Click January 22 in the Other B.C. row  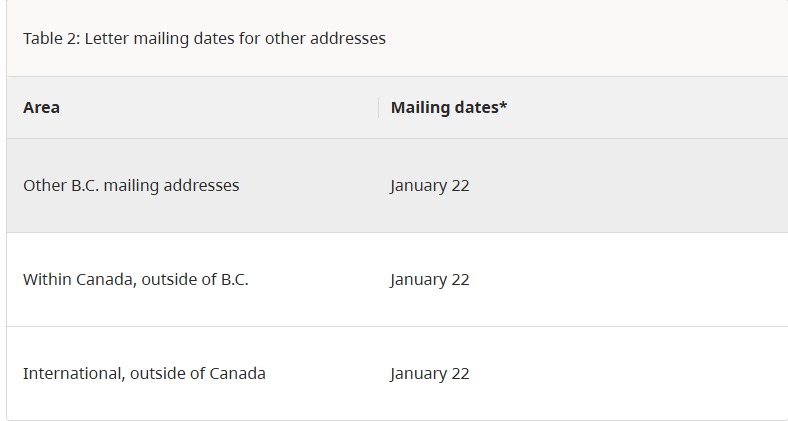(430, 186)
